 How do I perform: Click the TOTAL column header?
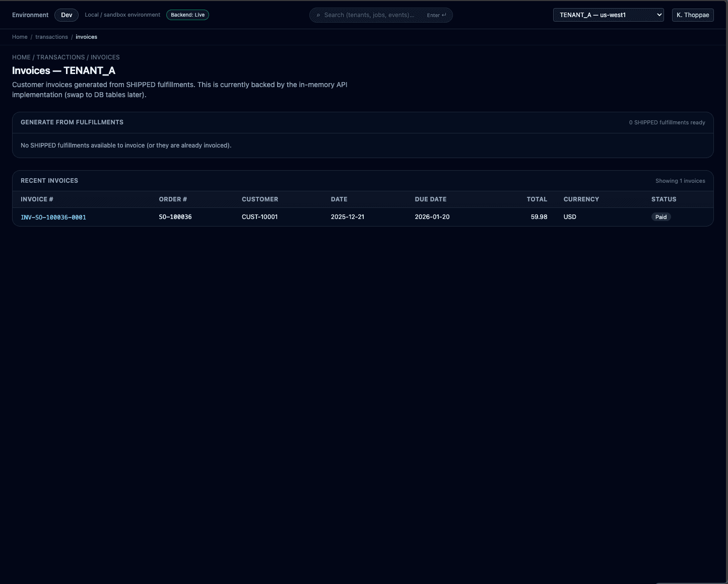[537, 199]
